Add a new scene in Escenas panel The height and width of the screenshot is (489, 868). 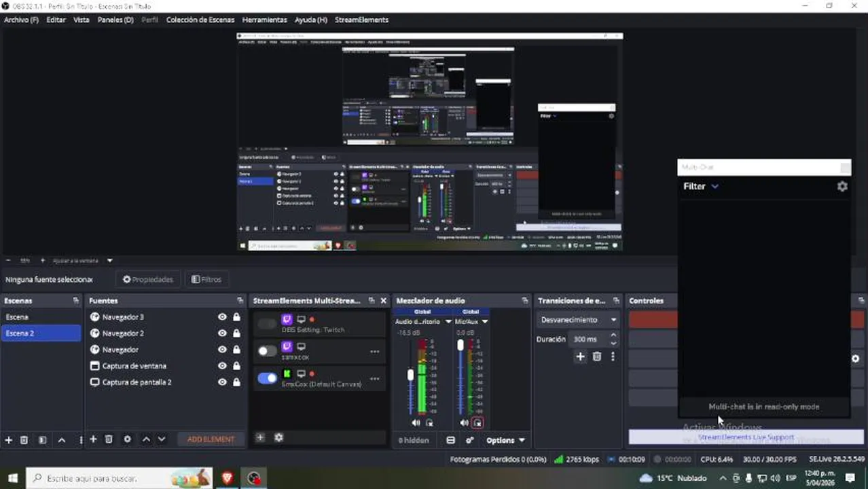pyautogui.click(x=9, y=440)
